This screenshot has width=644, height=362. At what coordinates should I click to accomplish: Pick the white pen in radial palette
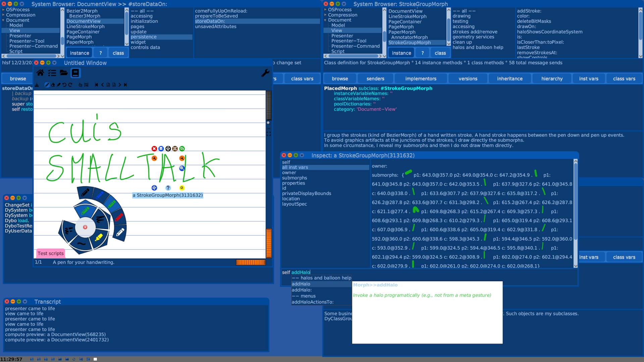120,232
